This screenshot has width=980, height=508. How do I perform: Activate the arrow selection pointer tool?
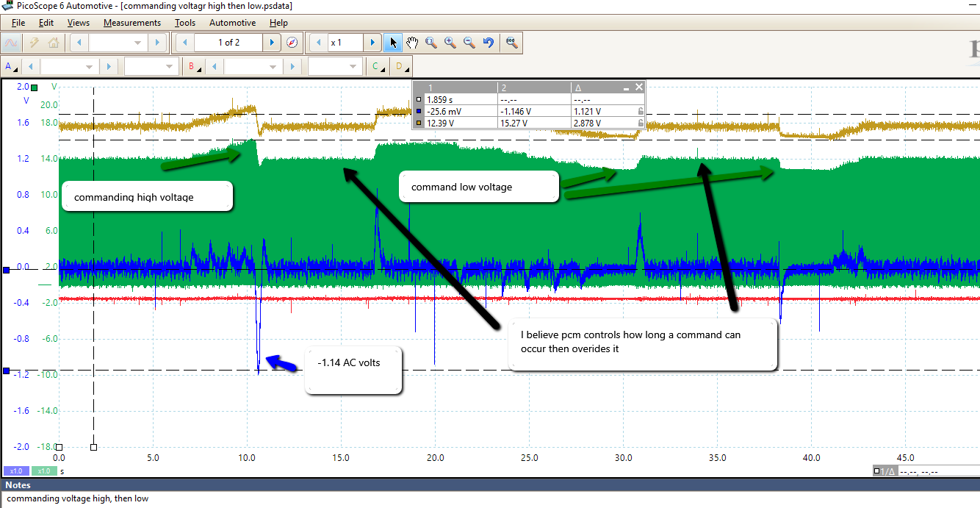point(394,43)
